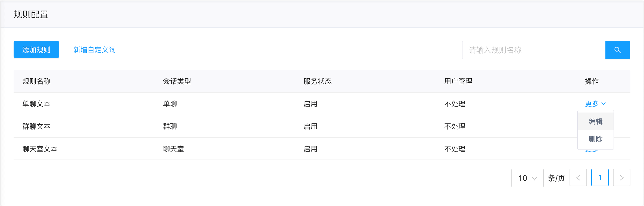Click the 聊天室文本 rule name cell
644x206 pixels.
tap(40, 149)
